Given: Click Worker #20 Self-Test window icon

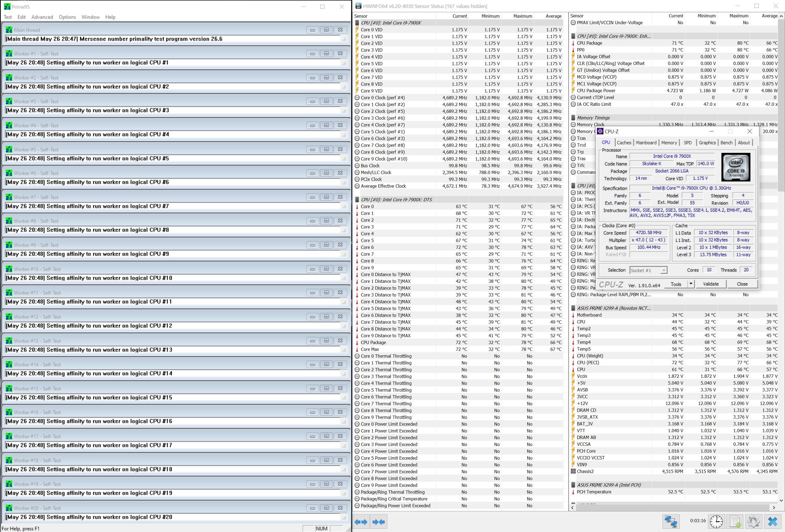Looking at the screenshot, I should 9,508.
